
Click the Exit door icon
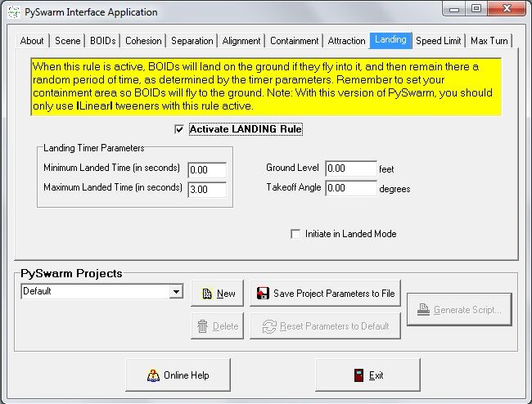pyautogui.click(x=359, y=375)
